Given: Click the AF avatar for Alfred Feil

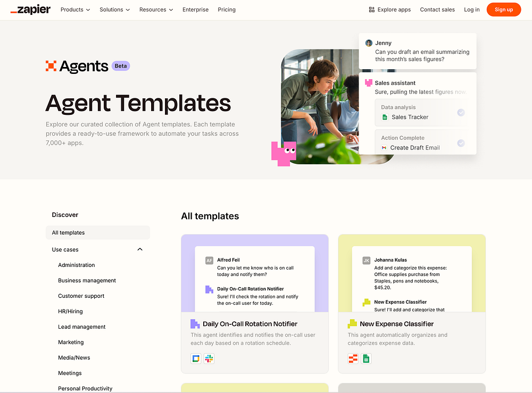Looking at the screenshot, I should 209,261.
